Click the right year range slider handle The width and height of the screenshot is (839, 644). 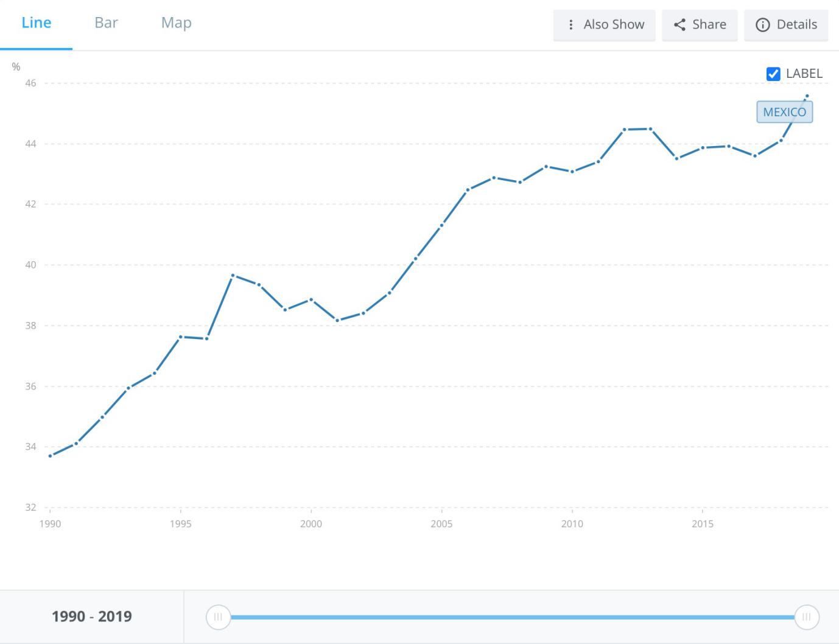coord(806,617)
